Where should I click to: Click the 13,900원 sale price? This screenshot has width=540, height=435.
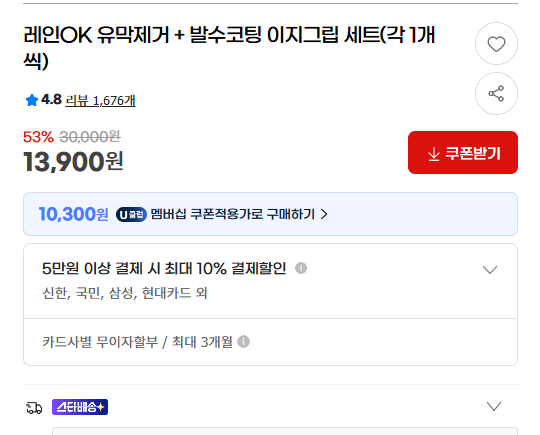(73, 162)
